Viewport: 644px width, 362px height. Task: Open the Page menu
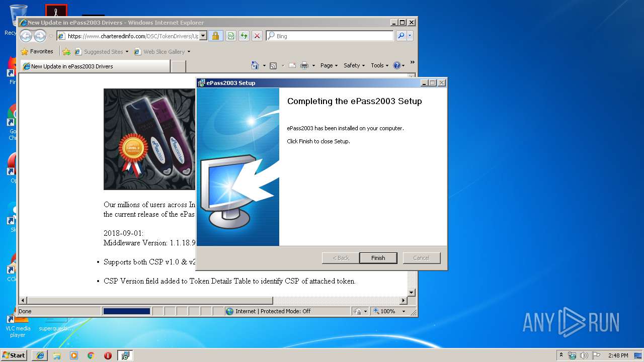329,65
